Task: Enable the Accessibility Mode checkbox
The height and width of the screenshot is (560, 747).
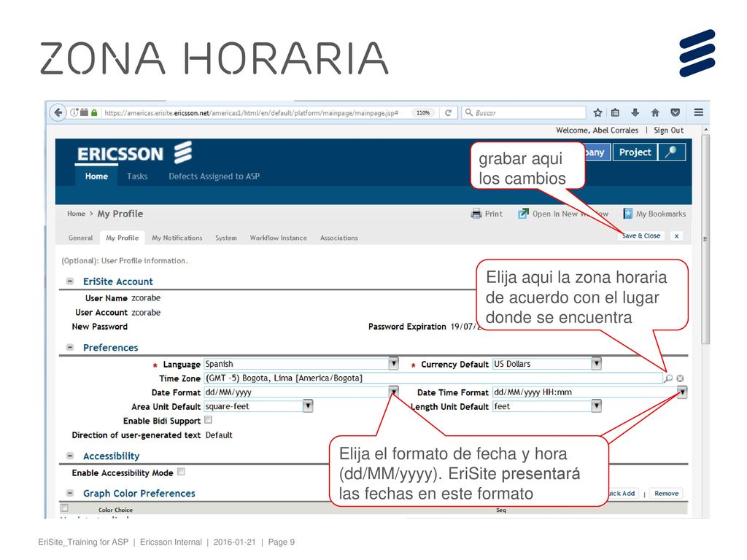Action: [181, 472]
